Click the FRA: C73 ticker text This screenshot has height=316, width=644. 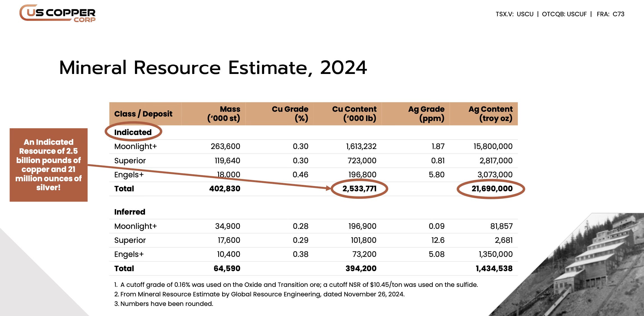pyautogui.click(x=610, y=14)
